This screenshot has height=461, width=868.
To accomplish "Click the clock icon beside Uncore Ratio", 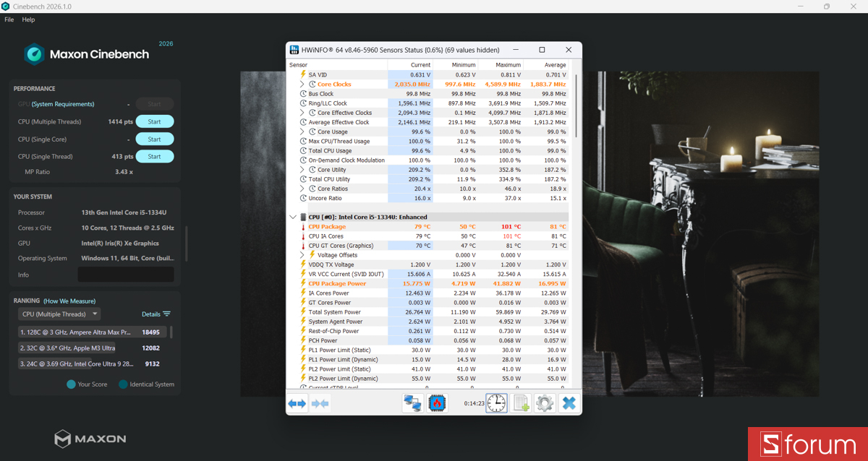I will point(304,198).
